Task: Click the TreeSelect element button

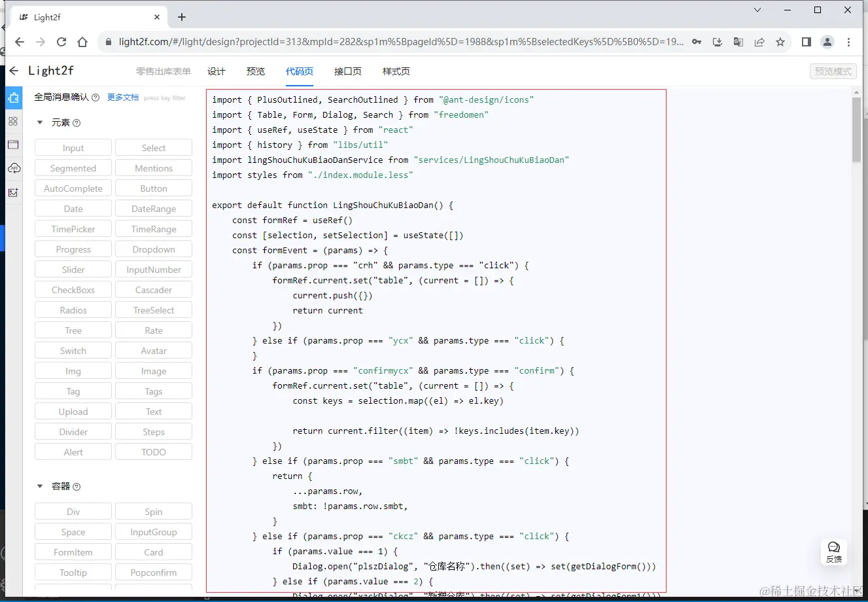Action: (x=154, y=310)
